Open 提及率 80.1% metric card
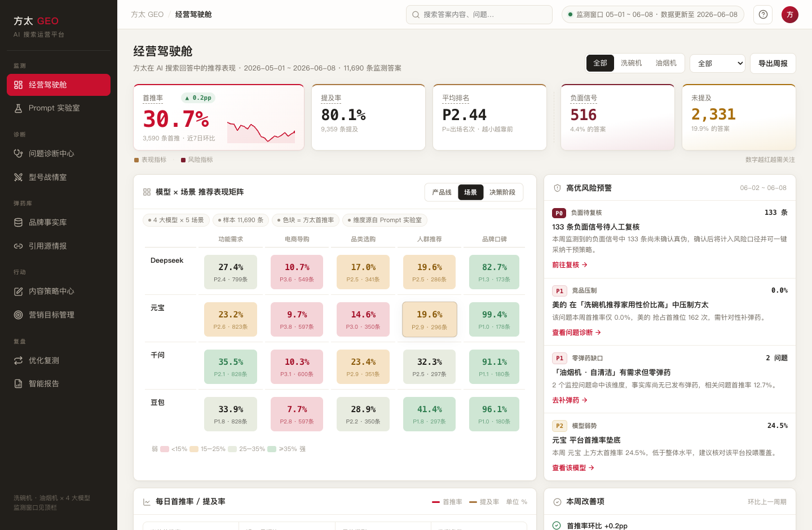The height and width of the screenshot is (530, 812). point(369,117)
